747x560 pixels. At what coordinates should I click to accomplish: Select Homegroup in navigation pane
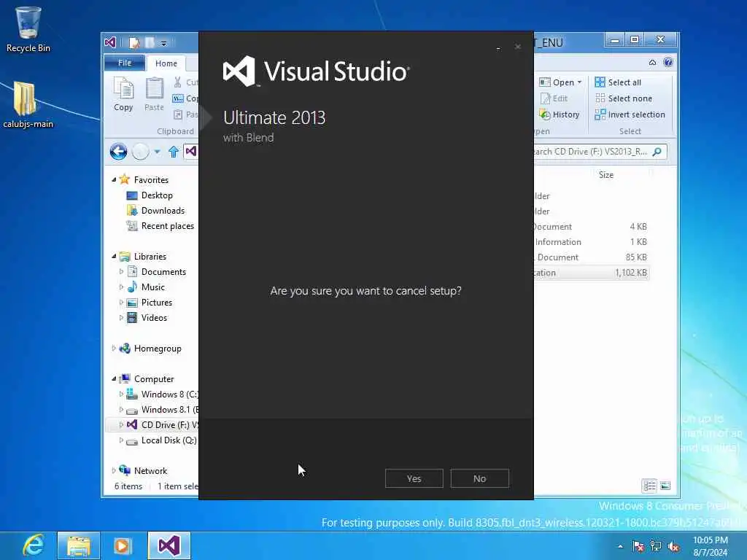click(x=158, y=349)
